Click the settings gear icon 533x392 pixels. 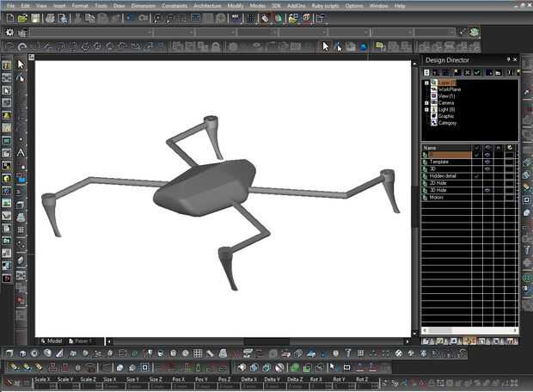(x=9, y=33)
